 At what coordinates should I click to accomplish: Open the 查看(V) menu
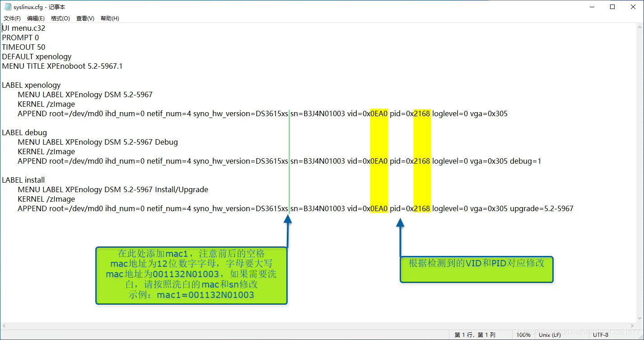[x=85, y=19]
